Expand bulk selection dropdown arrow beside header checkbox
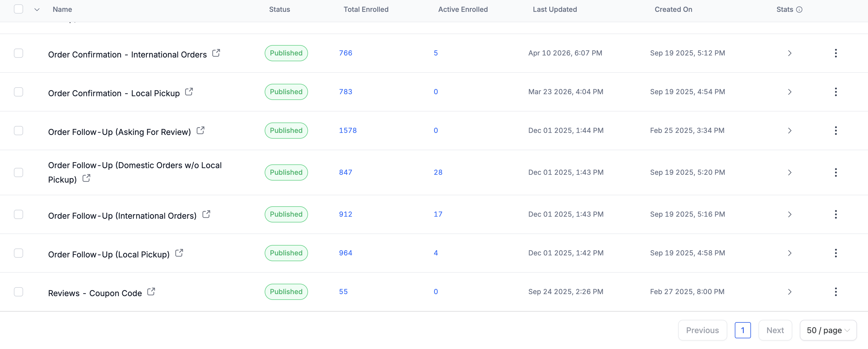Image resolution: width=868 pixels, height=349 pixels. 37,10
